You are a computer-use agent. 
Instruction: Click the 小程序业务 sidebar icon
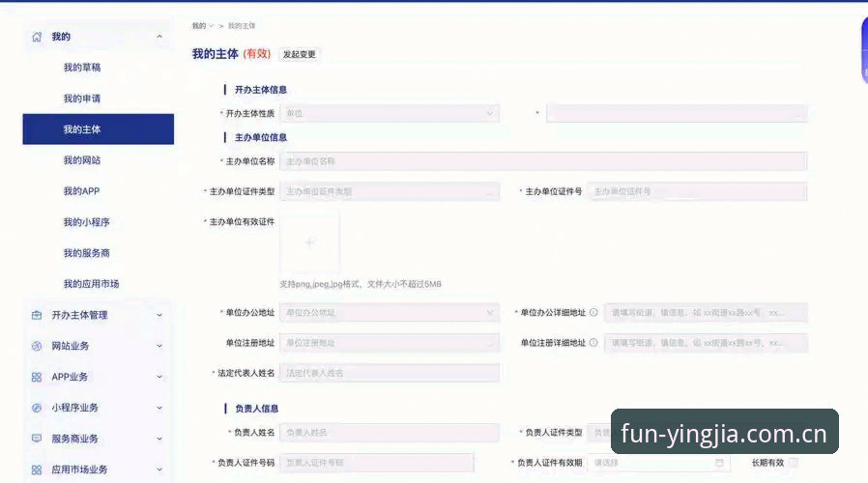point(37,409)
